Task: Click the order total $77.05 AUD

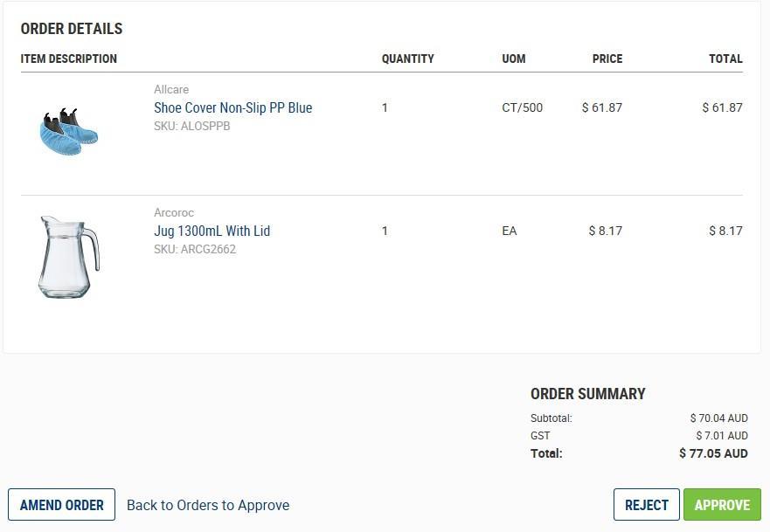Action: 713,453
